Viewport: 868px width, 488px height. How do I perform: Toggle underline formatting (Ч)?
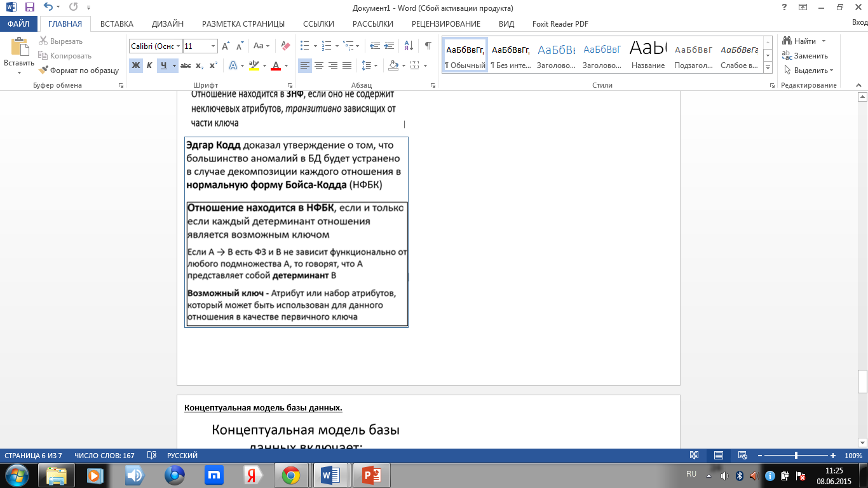(163, 65)
